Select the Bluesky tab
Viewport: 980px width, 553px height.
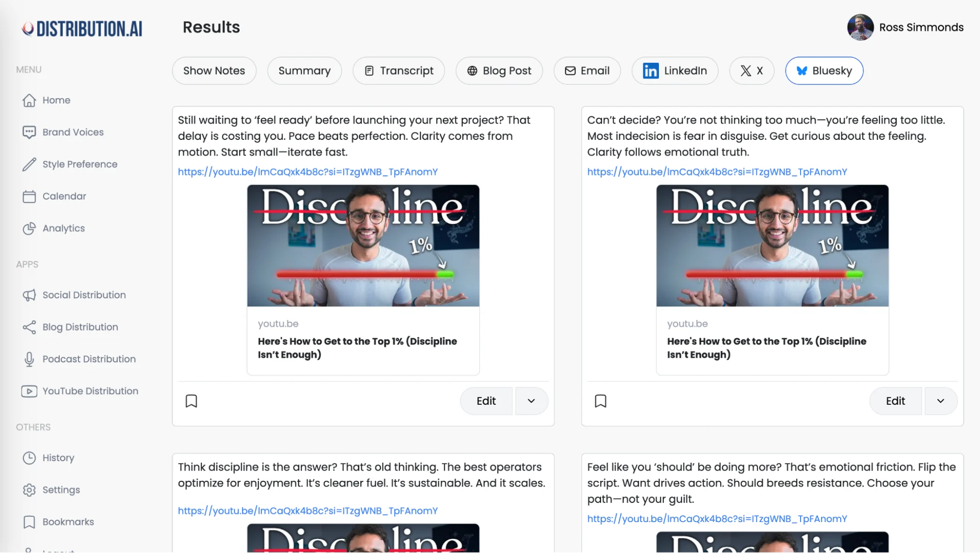click(824, 71)
